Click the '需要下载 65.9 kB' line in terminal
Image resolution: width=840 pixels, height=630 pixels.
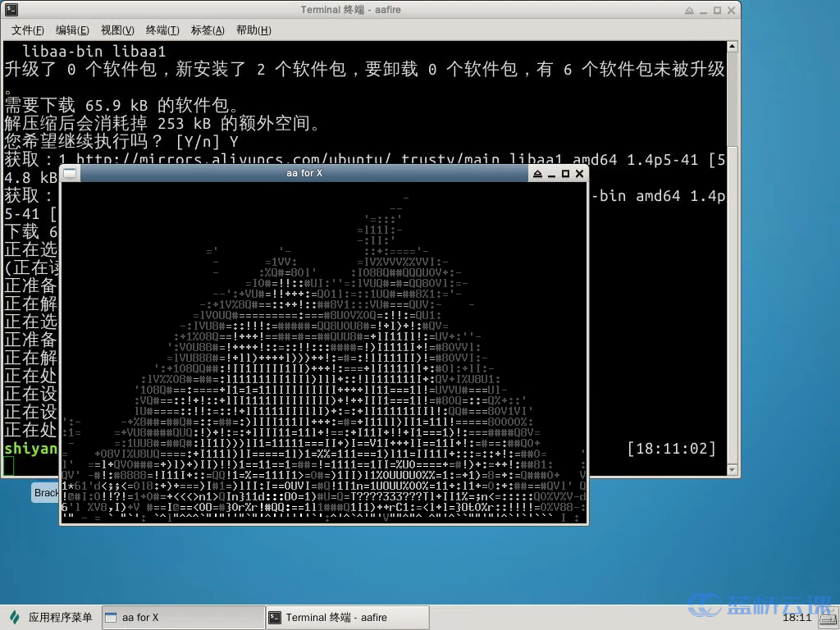[121, 105]
